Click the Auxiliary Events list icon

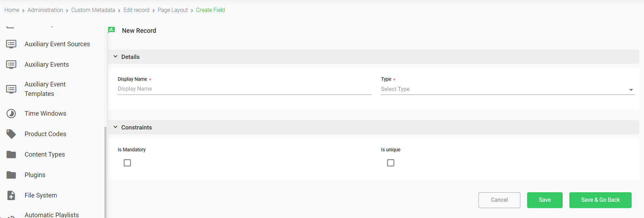[x=11, y=65]
